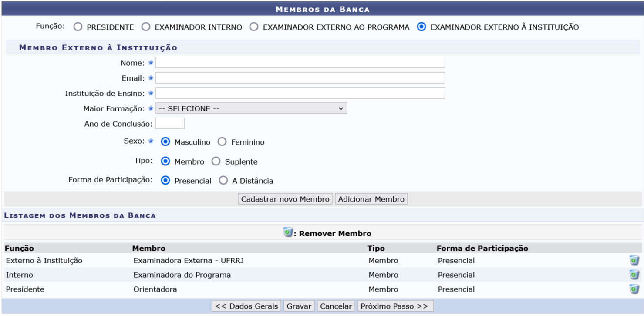Click the Tipo column header

376,249
